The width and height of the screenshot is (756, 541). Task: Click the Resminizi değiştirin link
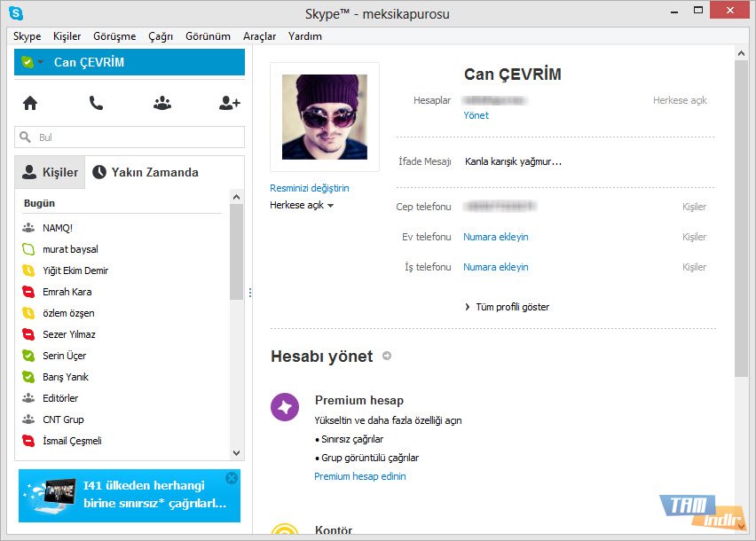point(310,188)
